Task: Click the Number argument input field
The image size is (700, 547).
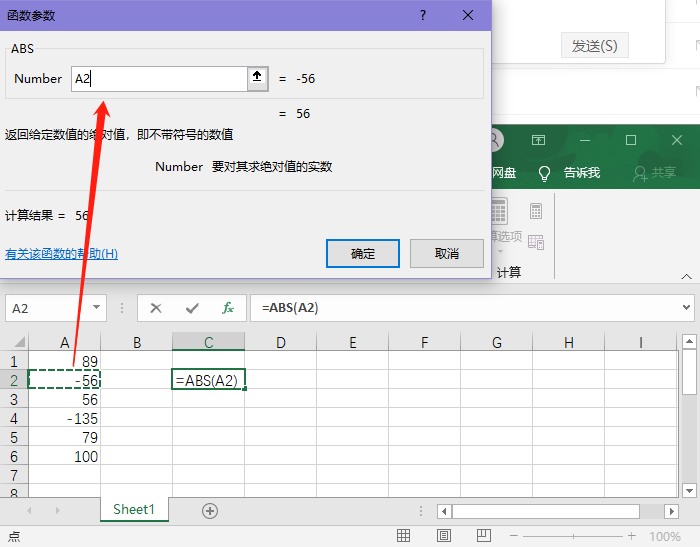Action: tap(158, 79)
